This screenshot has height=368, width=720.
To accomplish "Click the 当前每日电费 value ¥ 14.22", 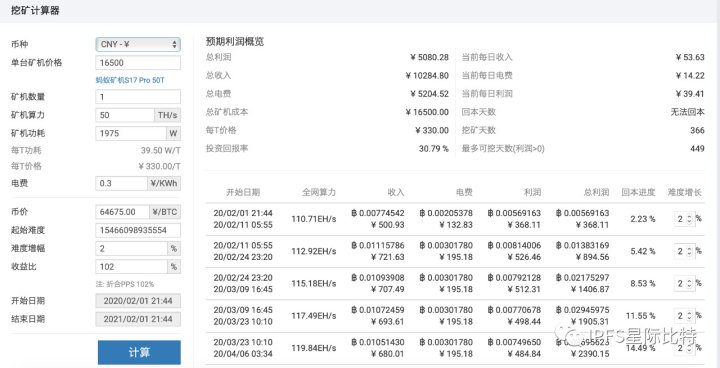I will [x=690, y=75].
